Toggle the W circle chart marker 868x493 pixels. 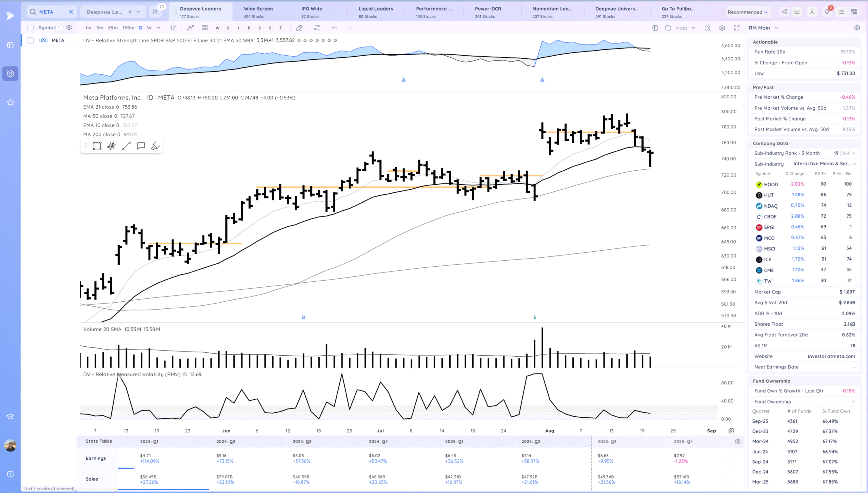pyautogui.click(x=217, y=28)
